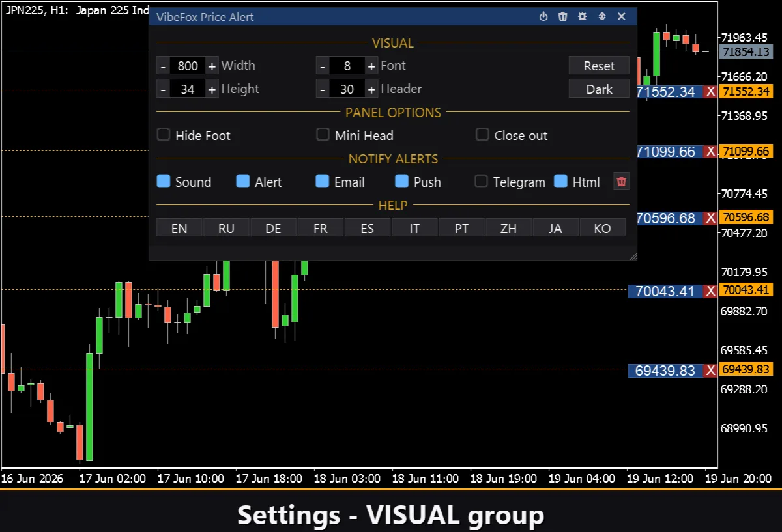The image size is (782, 532).
Task: Click the blue 69439.83 alert label
Action: [666, 370]
